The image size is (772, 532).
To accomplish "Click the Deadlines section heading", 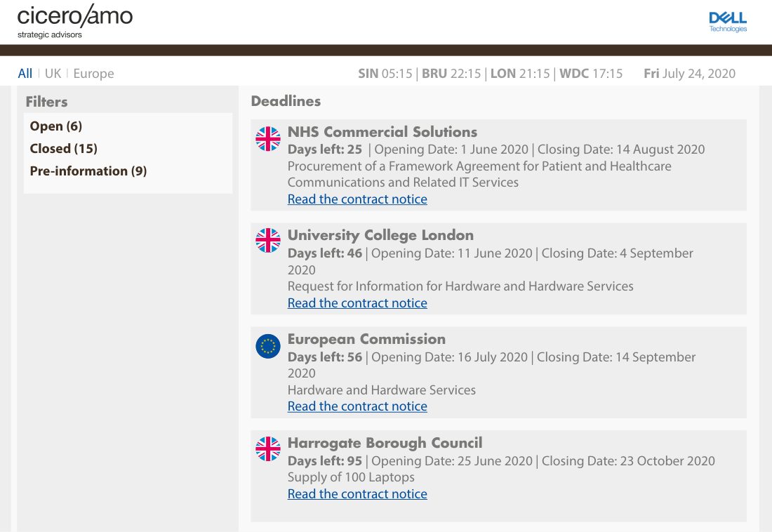I will coord(286,101).
